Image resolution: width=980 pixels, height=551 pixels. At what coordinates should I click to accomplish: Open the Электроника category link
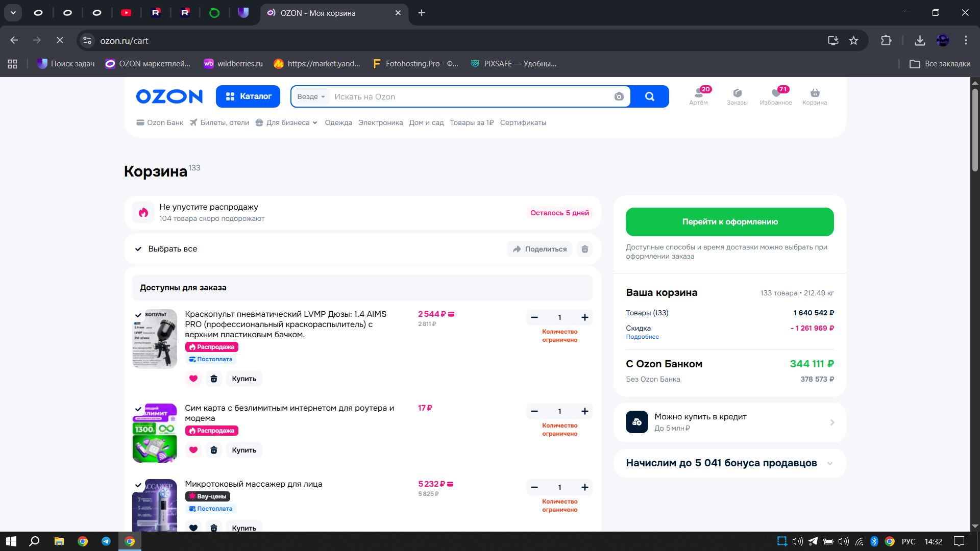[380, 122]
